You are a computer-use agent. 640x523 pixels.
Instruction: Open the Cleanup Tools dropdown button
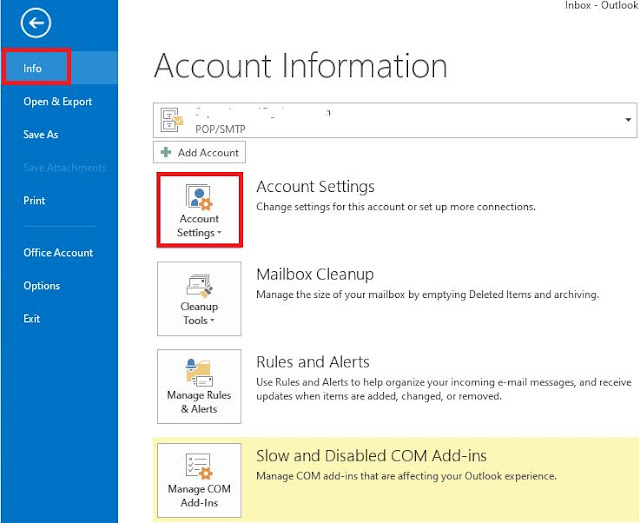point(199,298)
